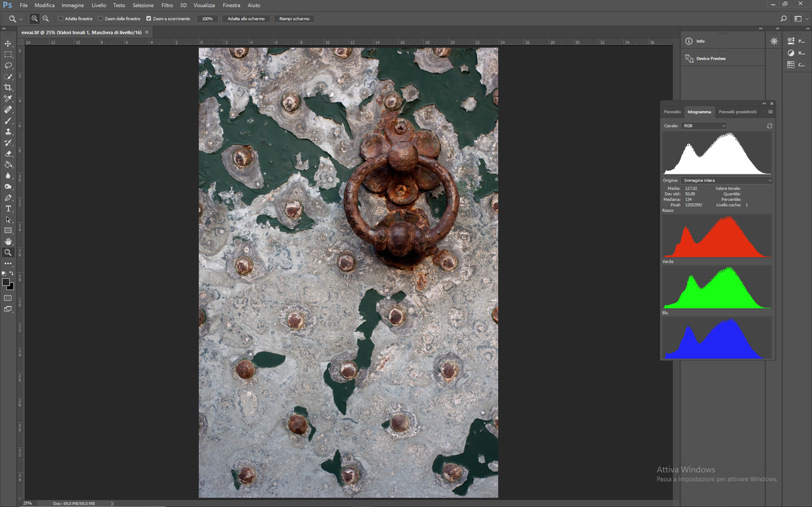Open the Histogram panel options menu

coord(770,112)
